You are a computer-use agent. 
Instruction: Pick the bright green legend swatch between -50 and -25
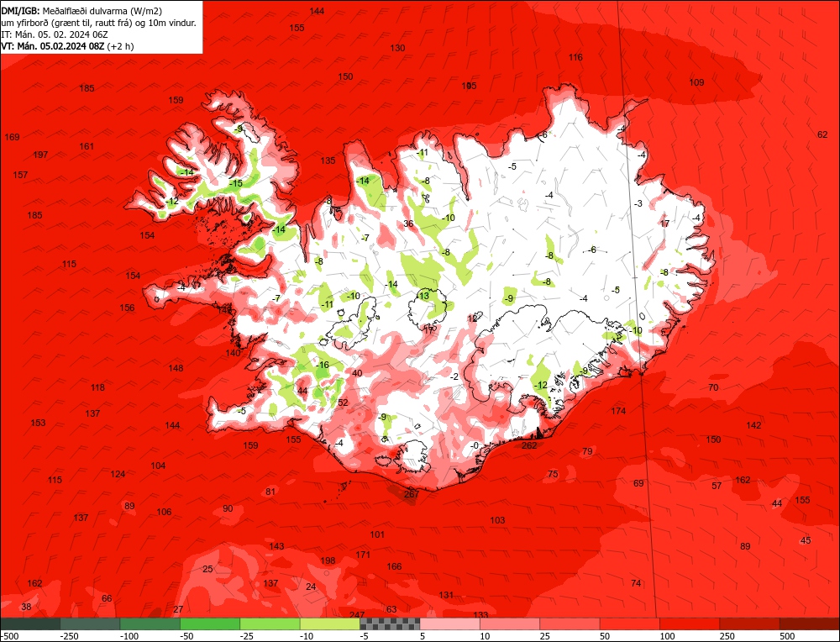210,624
